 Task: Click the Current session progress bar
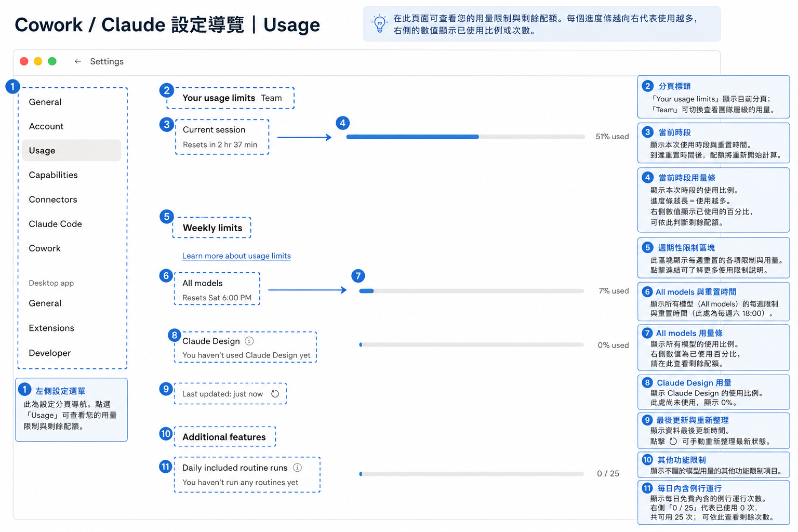(465, 137)
